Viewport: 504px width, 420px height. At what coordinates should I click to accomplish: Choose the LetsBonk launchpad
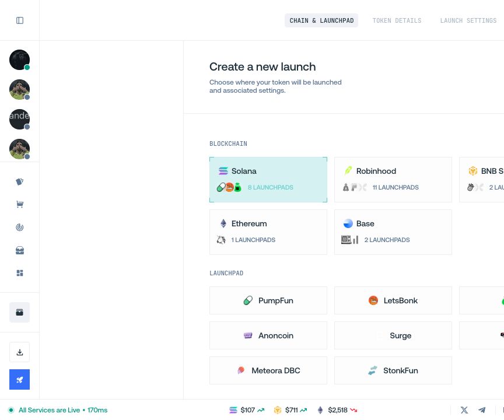pos(393,300)
